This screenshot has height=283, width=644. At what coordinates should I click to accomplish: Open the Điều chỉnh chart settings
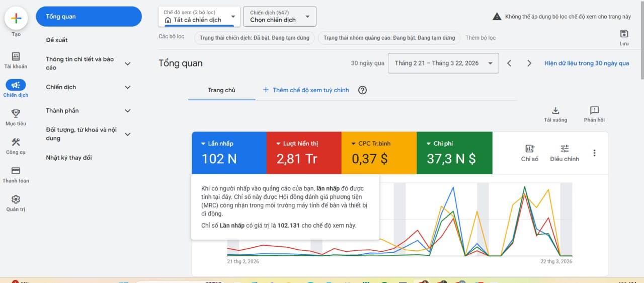tap(565, 153)
